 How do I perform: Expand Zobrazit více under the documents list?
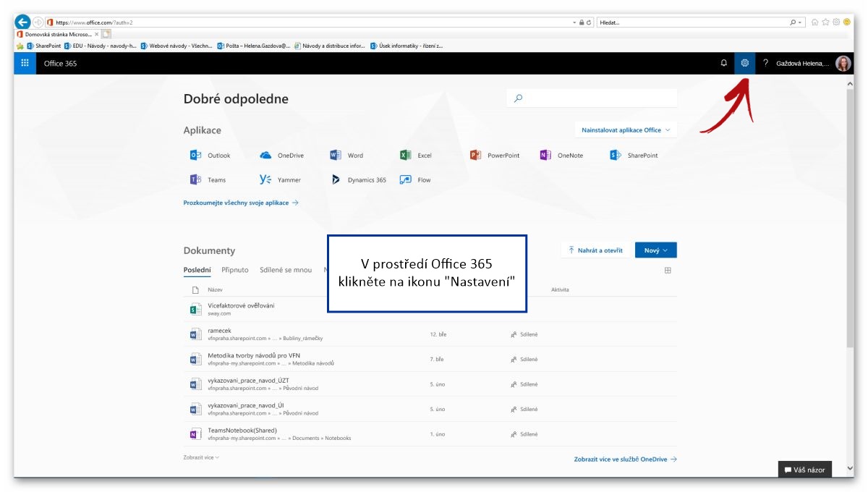pyautogui.click(x=201, y=457)
